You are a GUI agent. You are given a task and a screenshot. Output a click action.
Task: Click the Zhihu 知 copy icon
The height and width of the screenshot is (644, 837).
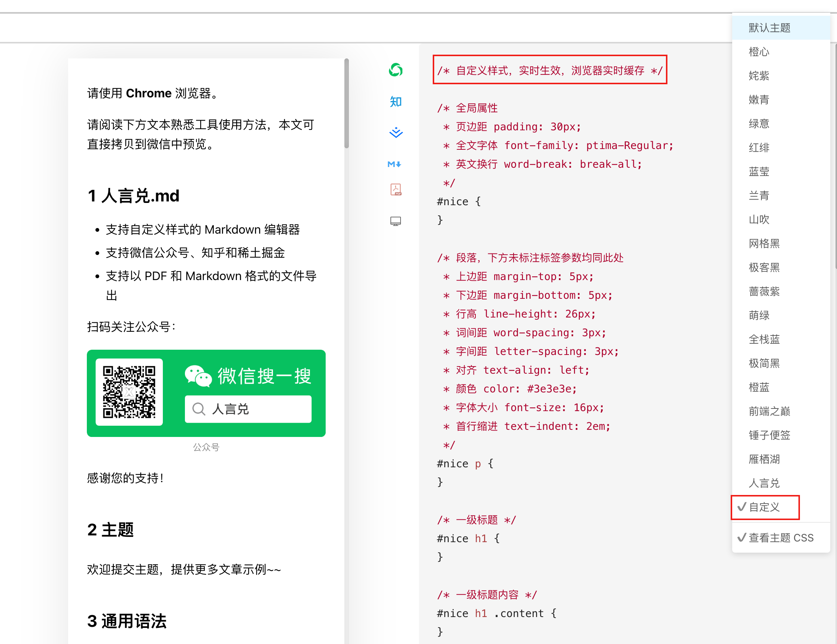396,101
